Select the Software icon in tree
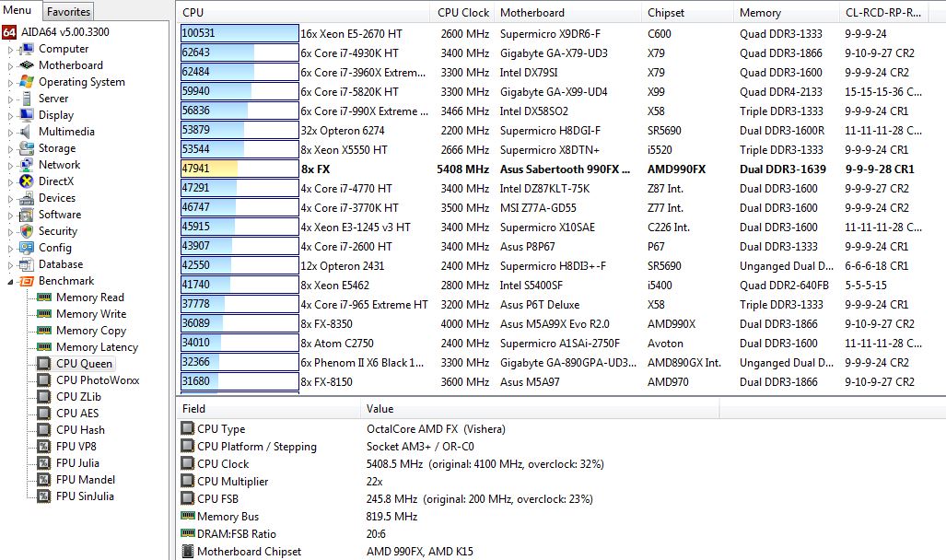946x560 pixels. pyautogui.click(x=27, y=215)
